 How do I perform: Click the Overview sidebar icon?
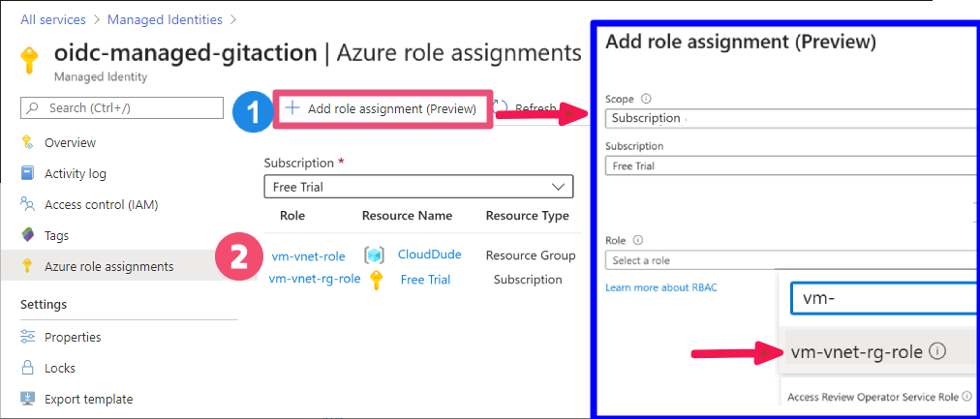[x=27, y=142]
